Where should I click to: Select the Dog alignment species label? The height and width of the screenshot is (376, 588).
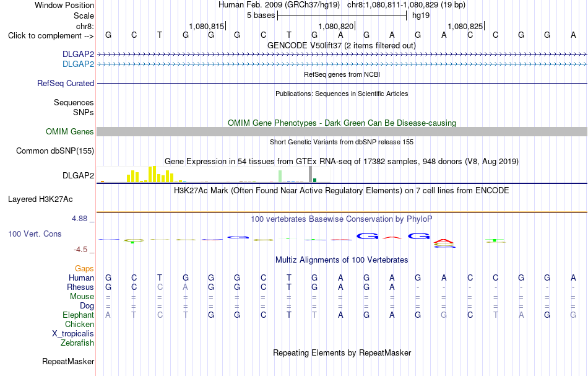click(87, 306)
